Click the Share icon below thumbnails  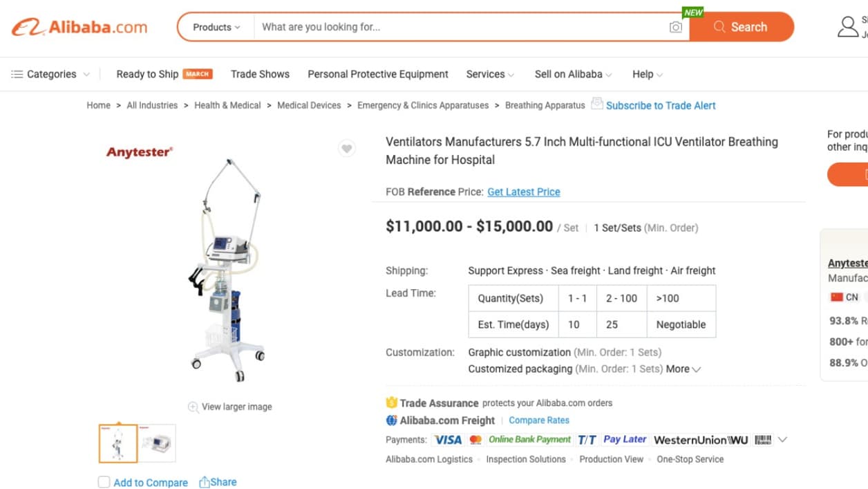pos(205,482)
